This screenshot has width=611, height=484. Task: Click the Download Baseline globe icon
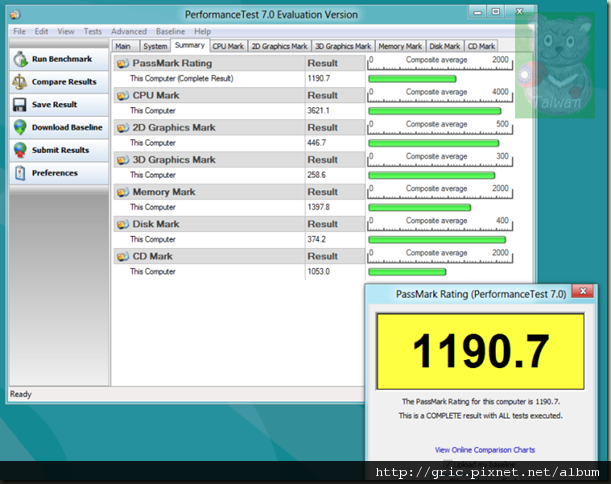[x=20, y=127]
